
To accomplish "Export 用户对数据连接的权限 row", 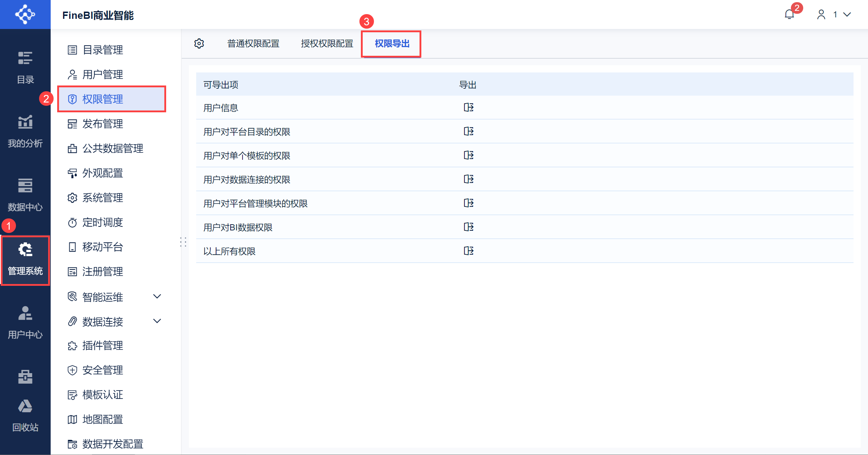I will click(x=468, y=179).
